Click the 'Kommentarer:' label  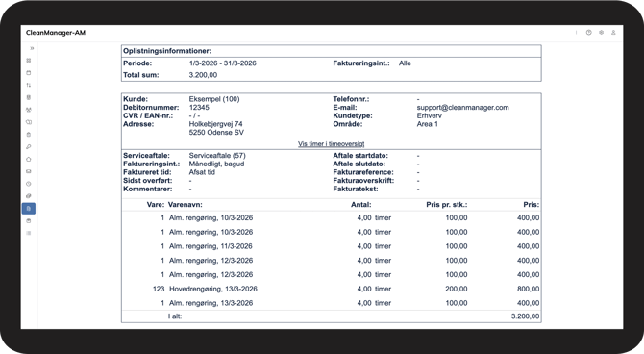148,189
